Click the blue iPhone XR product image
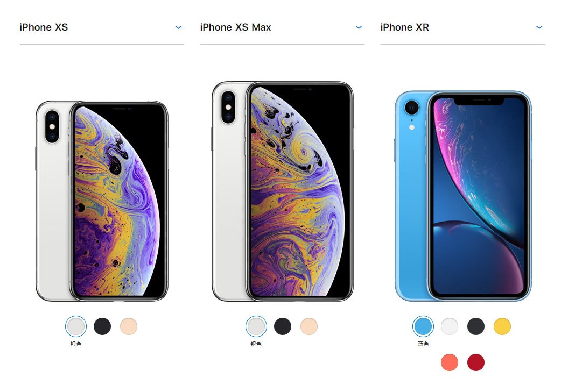568x392 pixels. tap(463, 196)
